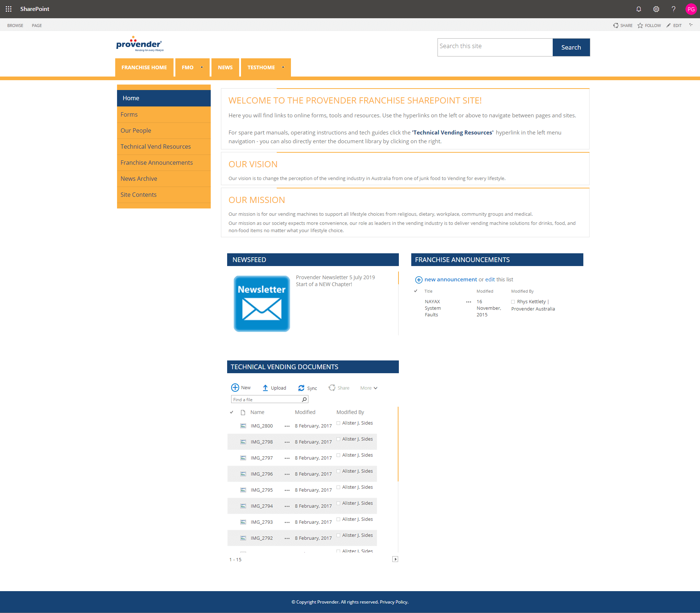Toggle select-all check in announcements list
The height and width of the screenshot is (613, 700).
point(416,291)
